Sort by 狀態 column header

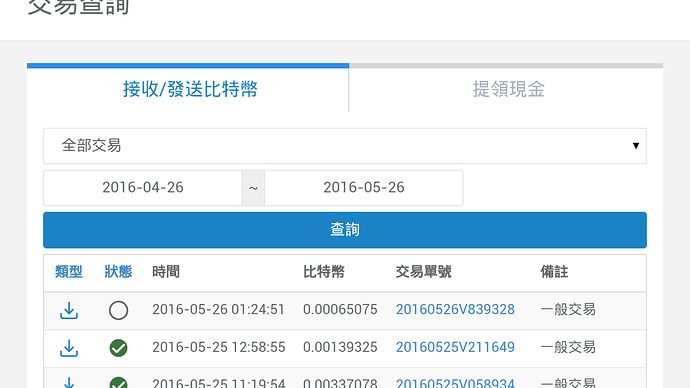click(x=118, y=272)
